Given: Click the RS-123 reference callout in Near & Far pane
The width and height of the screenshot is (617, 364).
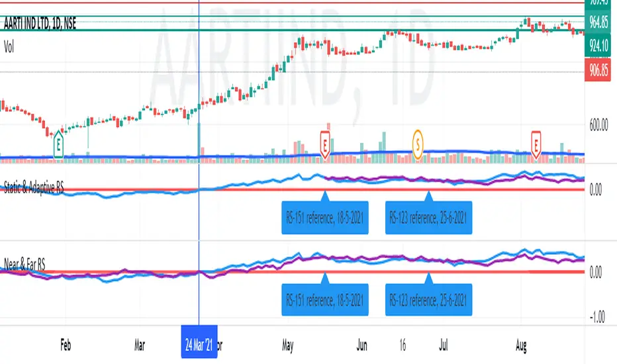Looking at the screenshot, I should pos(428,300).
